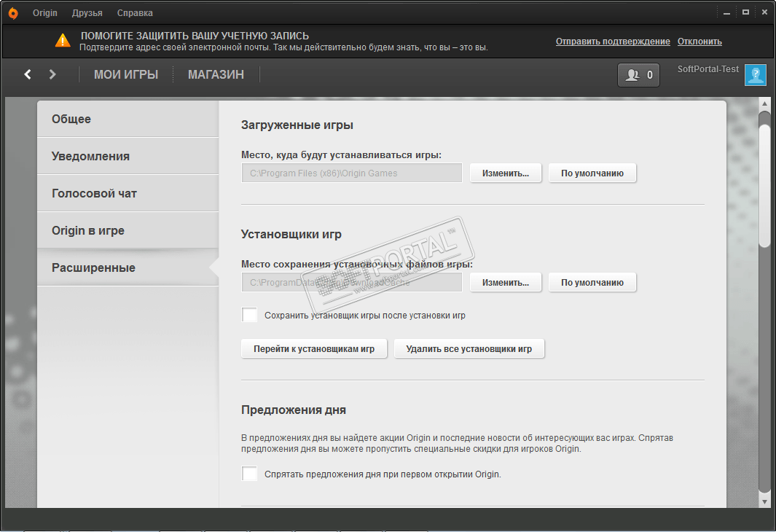
Task: Click Изменить for games install location
Action: [505, 173]
